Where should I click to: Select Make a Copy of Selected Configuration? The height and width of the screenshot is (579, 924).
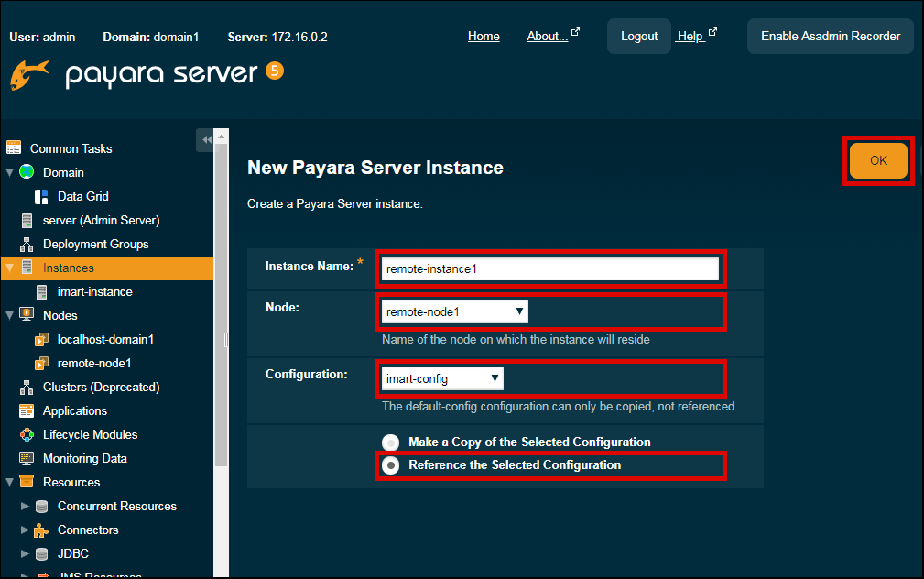click(x=391, y=442)
